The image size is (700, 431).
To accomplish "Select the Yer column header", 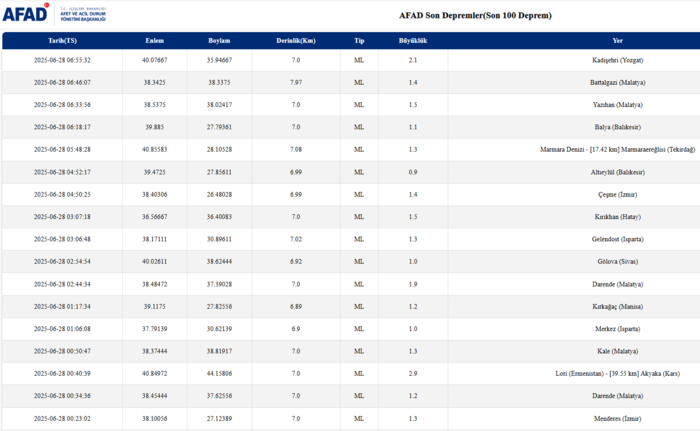I will [x=617, y=41].
